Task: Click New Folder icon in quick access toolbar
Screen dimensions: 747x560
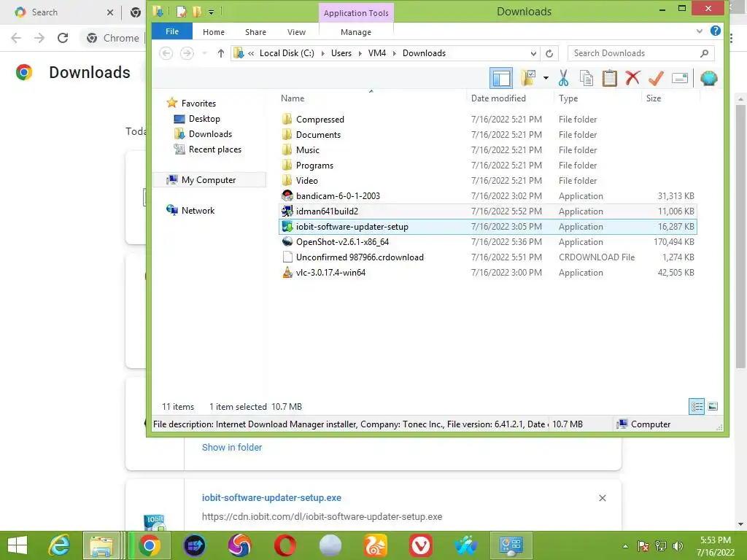Action: tap(197, 12)
